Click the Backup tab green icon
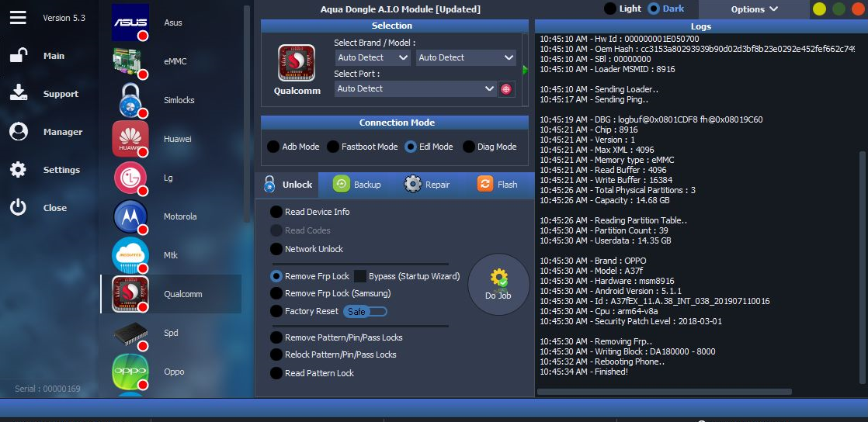This screenshot has height=422, width=868. pyautogui.click(x=341, y=184)
